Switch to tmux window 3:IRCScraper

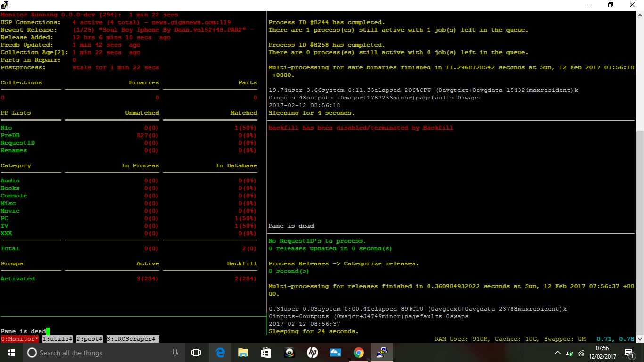pos(132,339)
